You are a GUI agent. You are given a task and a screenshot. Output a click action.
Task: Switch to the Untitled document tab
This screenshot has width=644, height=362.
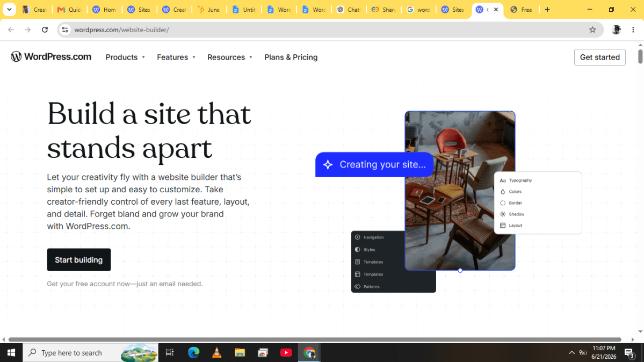click(x=244, y=10)
